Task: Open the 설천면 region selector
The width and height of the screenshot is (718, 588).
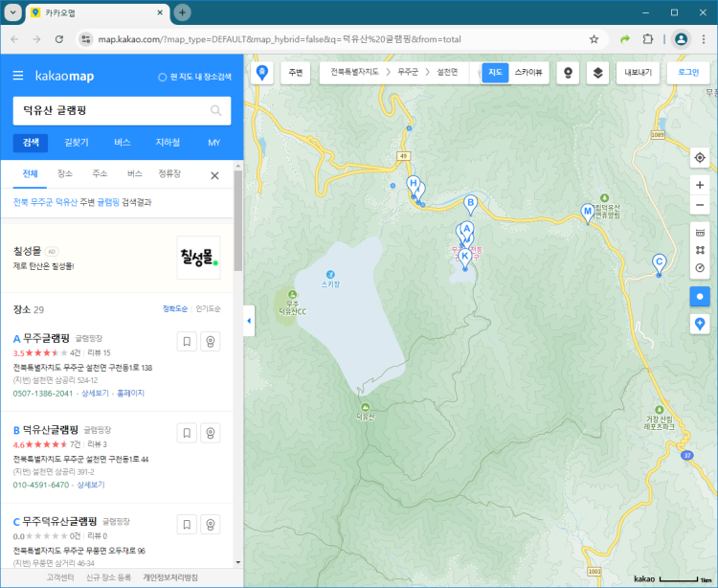Action: 447,72
